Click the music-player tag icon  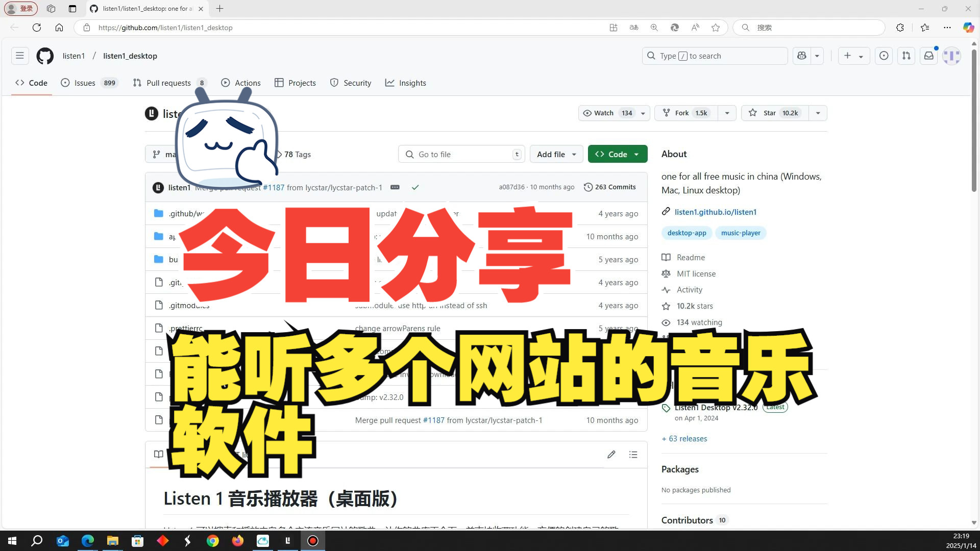click(x=741, y=232)
